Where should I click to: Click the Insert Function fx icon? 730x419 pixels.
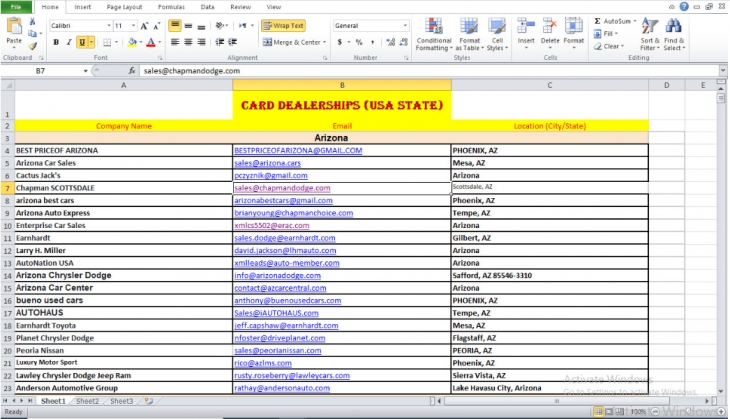(132, 71)
